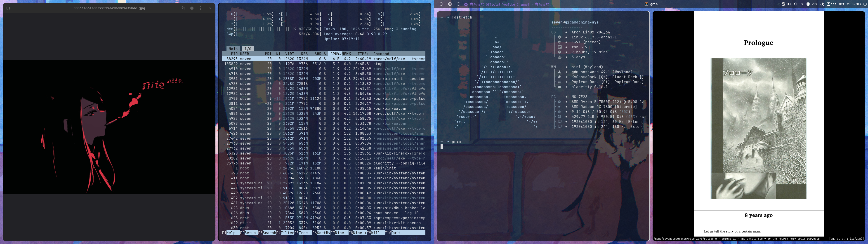Toggle fullscreen in the image viewer
Viewport: 868px width, 244px height.
click(x=8, y=8)
